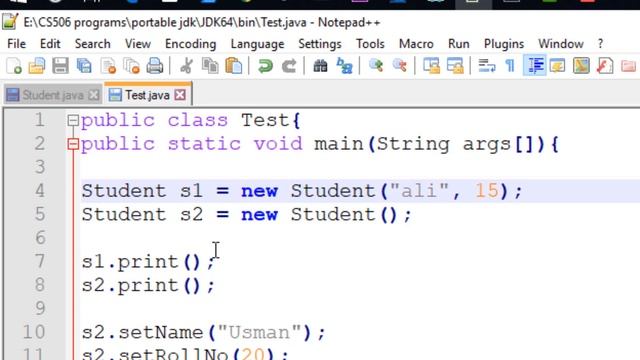The image size is (640, 360).
Task: Save the current file using floppy icon
Action: 60,66
